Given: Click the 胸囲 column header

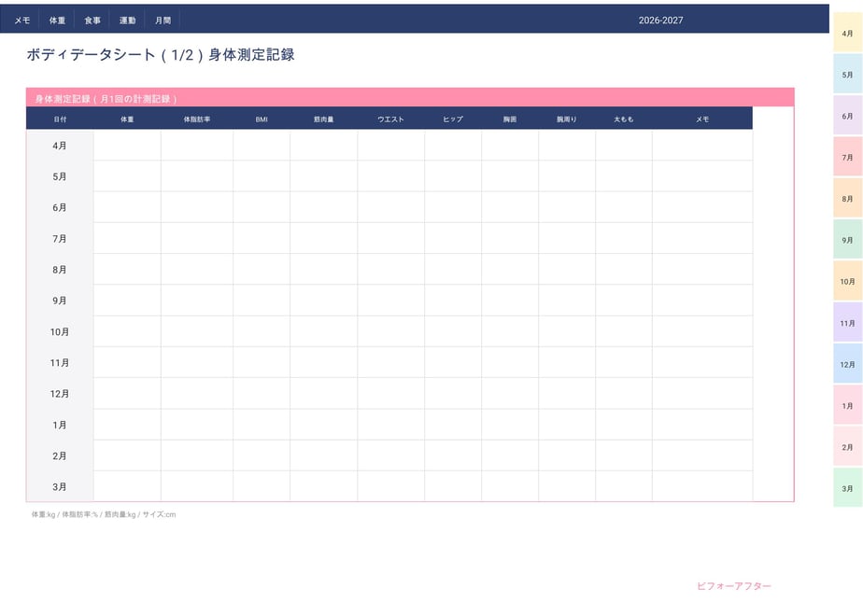Looking at the screenshot, I should click(510, 119).
